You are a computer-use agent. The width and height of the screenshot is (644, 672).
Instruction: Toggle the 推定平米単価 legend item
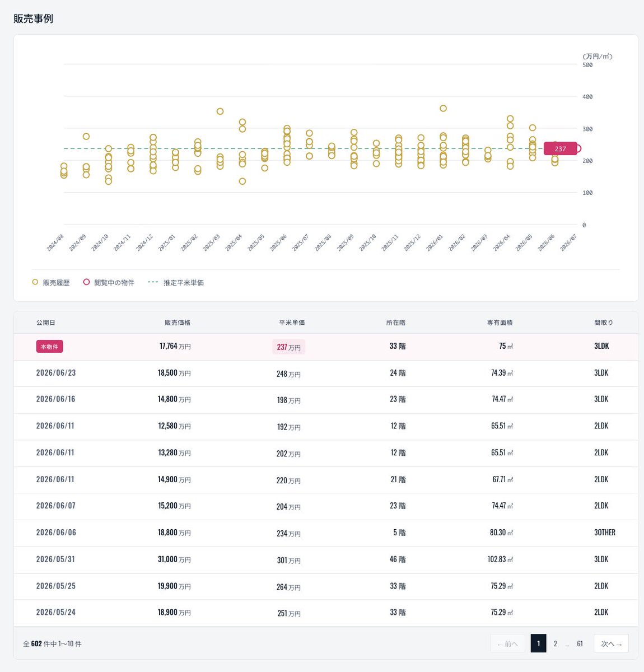[176, 283]
